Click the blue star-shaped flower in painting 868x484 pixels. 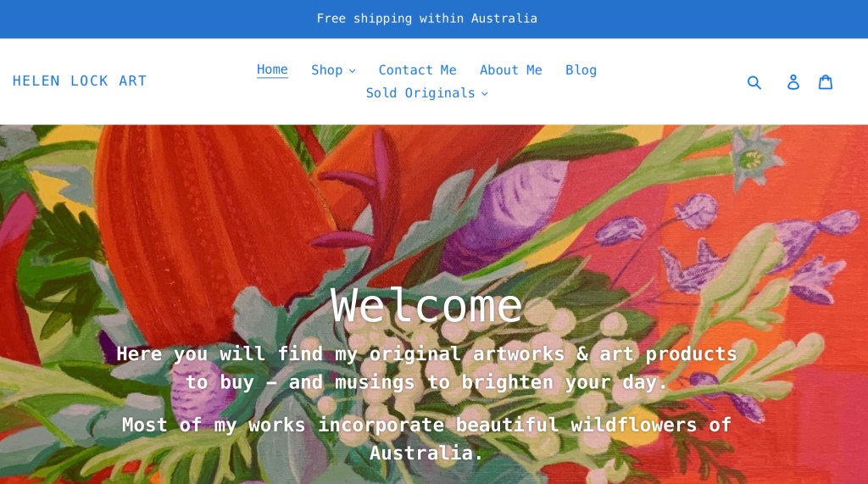point(753,158)
